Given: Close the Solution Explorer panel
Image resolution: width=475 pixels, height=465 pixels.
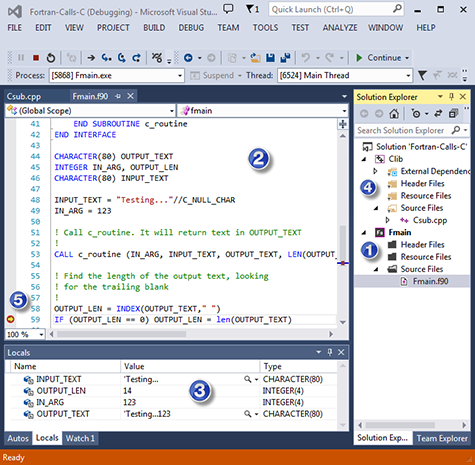Looking at the screenshot, I should (463, 97).
